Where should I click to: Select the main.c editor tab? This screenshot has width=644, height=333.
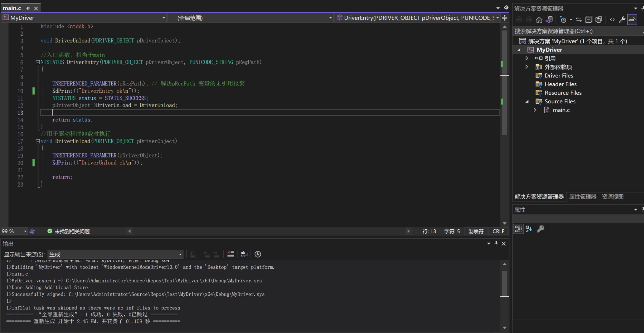point(12,8)
